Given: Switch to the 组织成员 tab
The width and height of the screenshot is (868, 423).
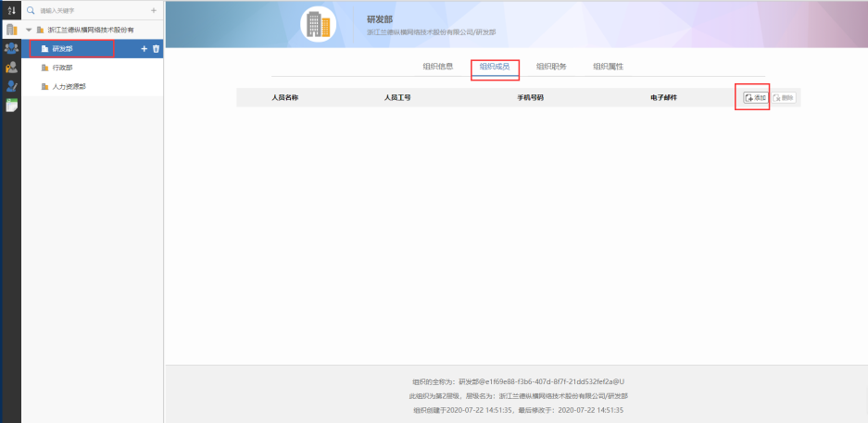Looking at the screenshot, I should (x=495, y=67).
